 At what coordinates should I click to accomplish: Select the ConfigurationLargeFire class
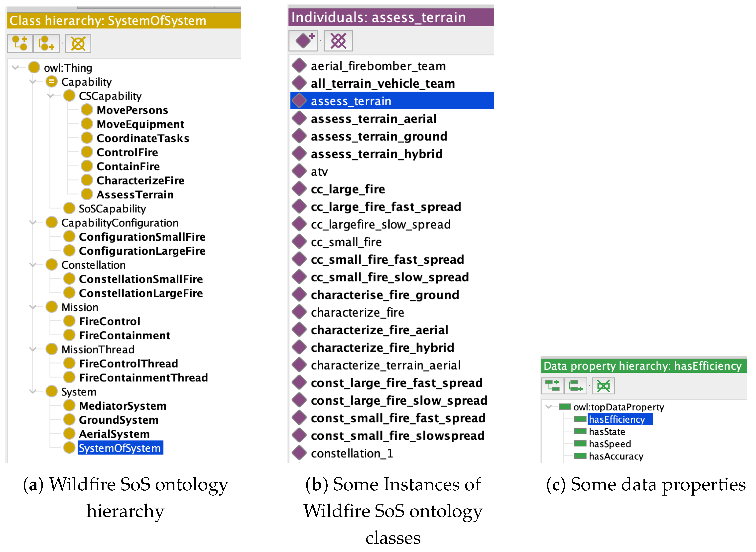point(142,251)
